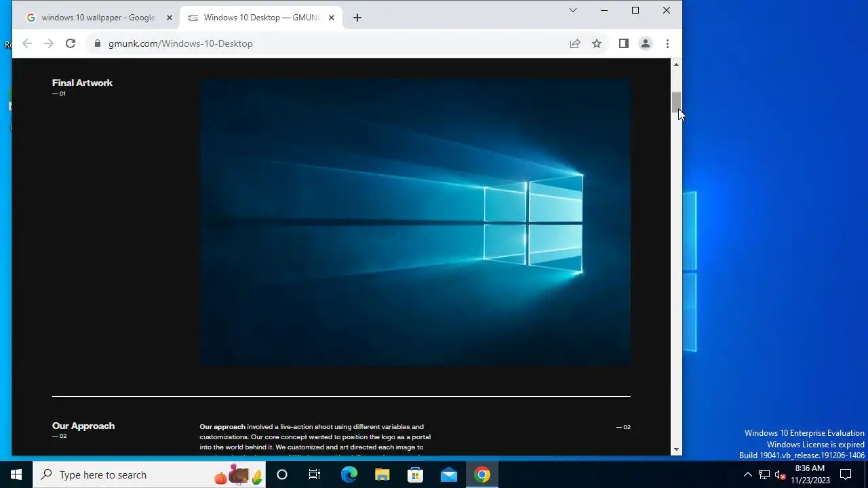This screenshot has height=488, width=868.
Task: Click the Final Artwork wallpaper image
Action: [x=415, y=222]
